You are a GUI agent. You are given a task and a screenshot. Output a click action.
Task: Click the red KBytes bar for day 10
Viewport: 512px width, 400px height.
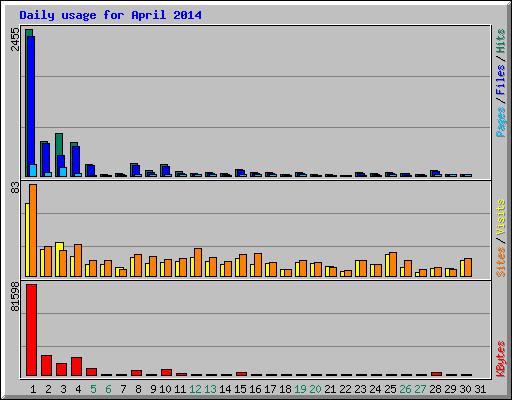(x=166, y=372)
